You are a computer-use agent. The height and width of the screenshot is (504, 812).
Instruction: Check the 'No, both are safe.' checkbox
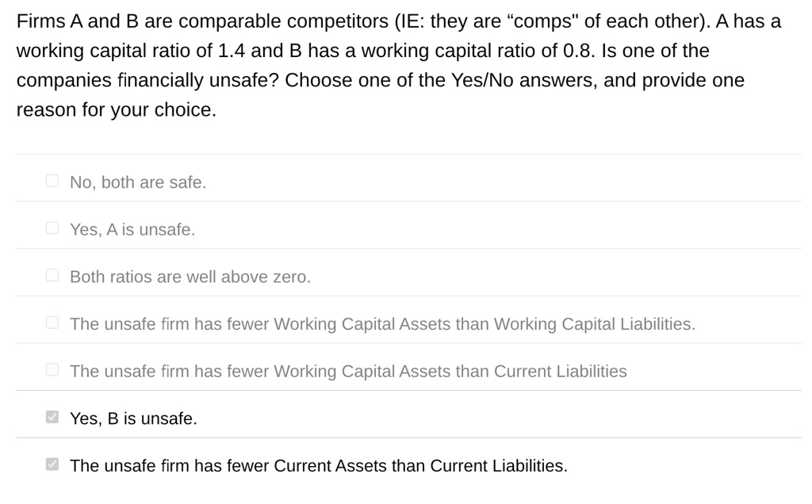pyautogui.click(x=52, y=181)
